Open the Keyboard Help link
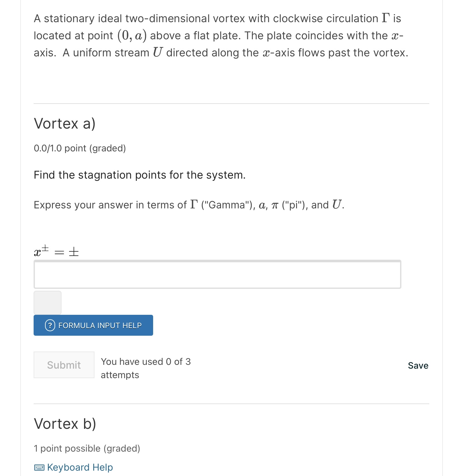The image size is (454, 476). point(80,467)
